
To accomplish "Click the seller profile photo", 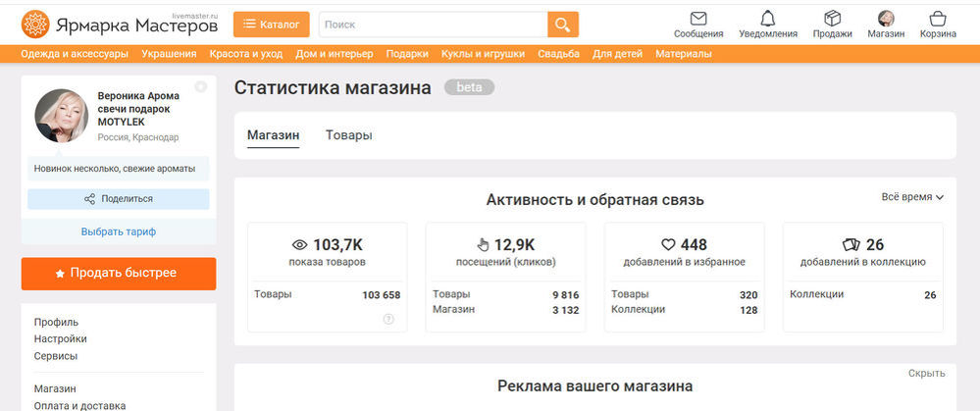I will click(x=62, y=116).
